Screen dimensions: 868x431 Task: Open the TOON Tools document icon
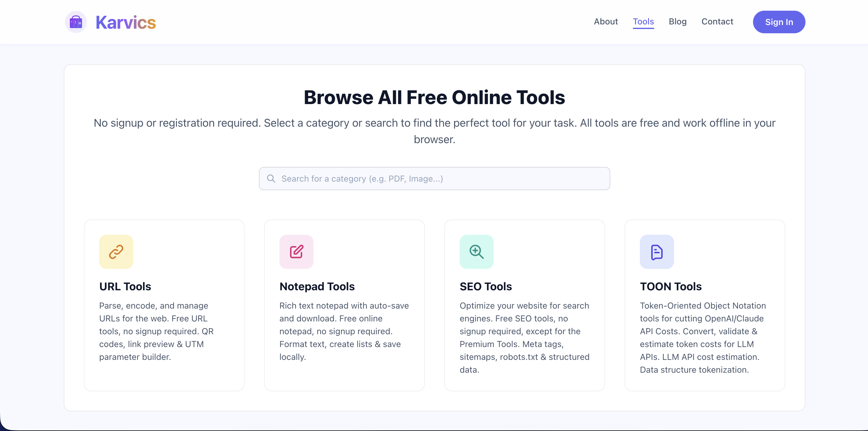(656, 252)
